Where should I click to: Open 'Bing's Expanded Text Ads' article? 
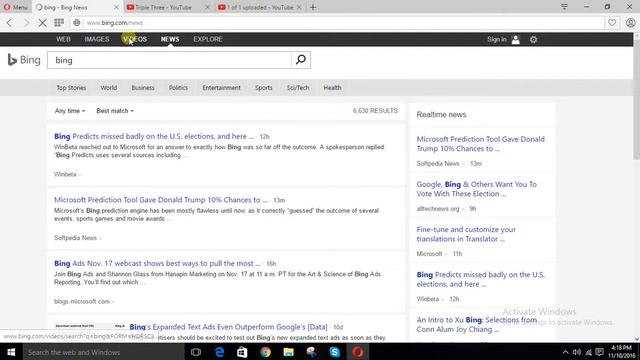229,327
